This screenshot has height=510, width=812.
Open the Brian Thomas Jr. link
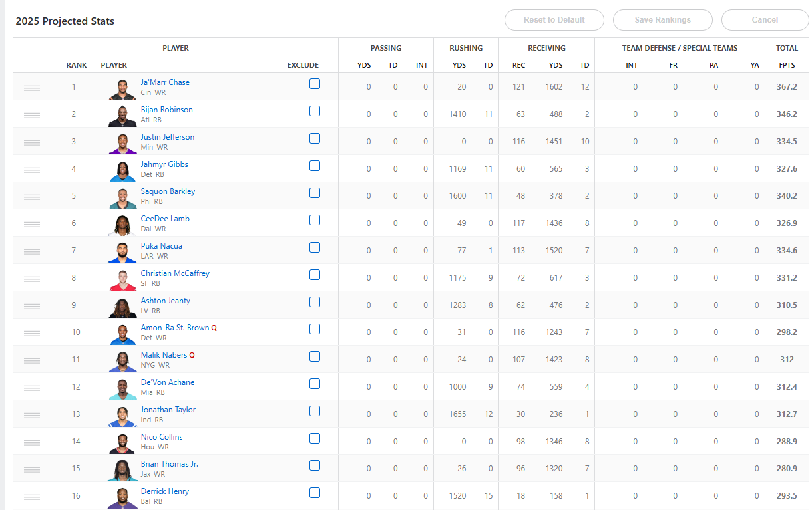coord(169,464)
